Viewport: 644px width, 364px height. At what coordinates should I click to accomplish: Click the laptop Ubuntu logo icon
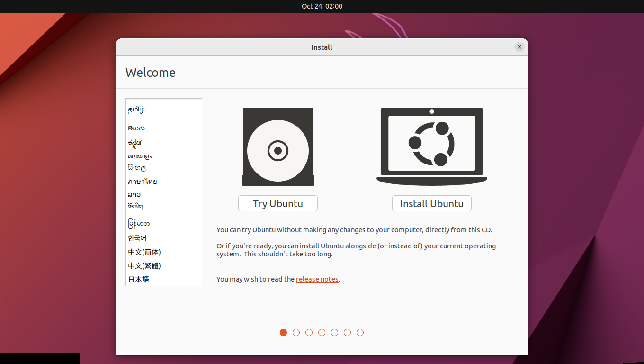(x=432, y=146)
